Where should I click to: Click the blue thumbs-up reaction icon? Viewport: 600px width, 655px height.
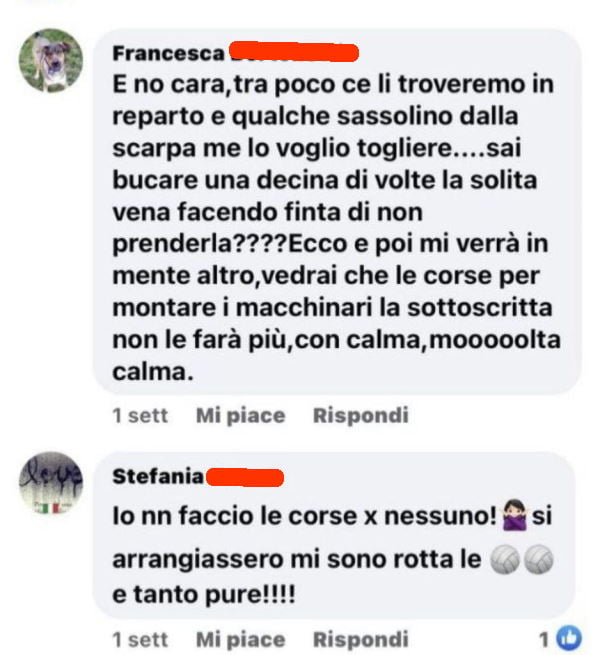[570, 638]
